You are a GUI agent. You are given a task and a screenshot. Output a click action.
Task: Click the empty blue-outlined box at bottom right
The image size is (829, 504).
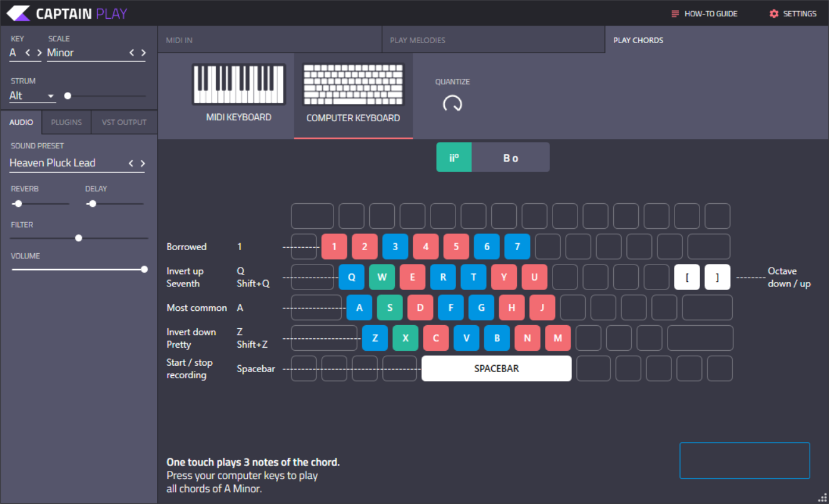tap(745, 461)
